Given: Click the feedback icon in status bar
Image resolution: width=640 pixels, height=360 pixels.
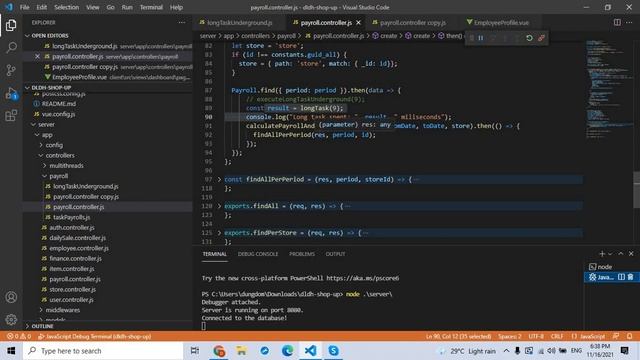Looking at the screenshot, I should (x=616, y=336).
